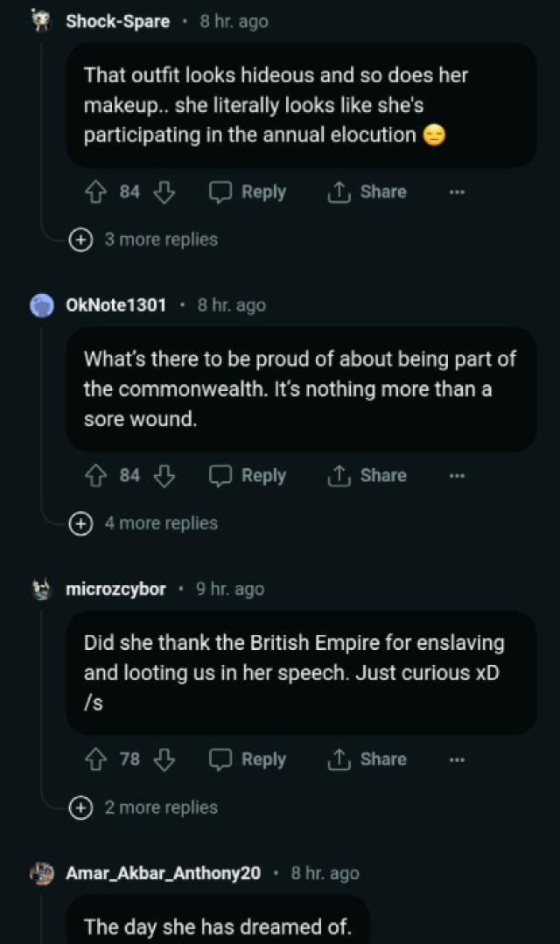The height and width of the screenshot is (944, 560).
Task: Open more options on Shock-Spare's comment
Action: coord(457,192)
